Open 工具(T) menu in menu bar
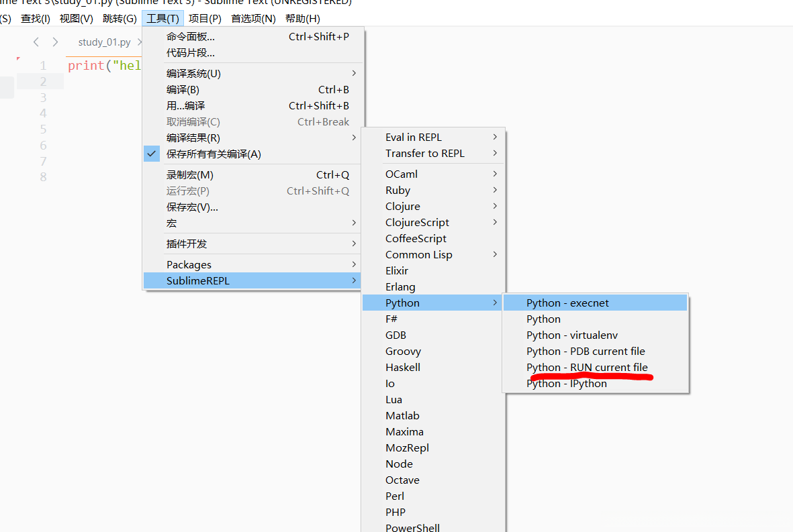 point(163,19)
